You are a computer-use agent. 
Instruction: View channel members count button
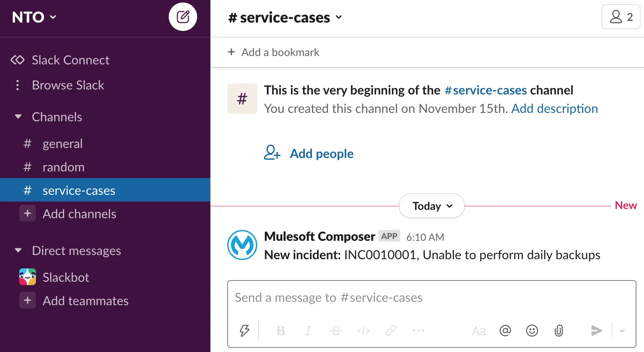[x=621, y=17]
